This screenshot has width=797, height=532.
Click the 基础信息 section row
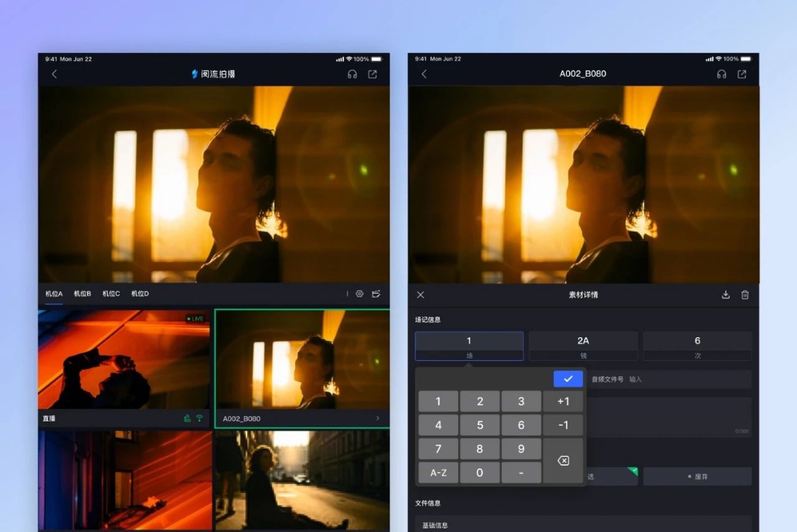tap(583, 525)
